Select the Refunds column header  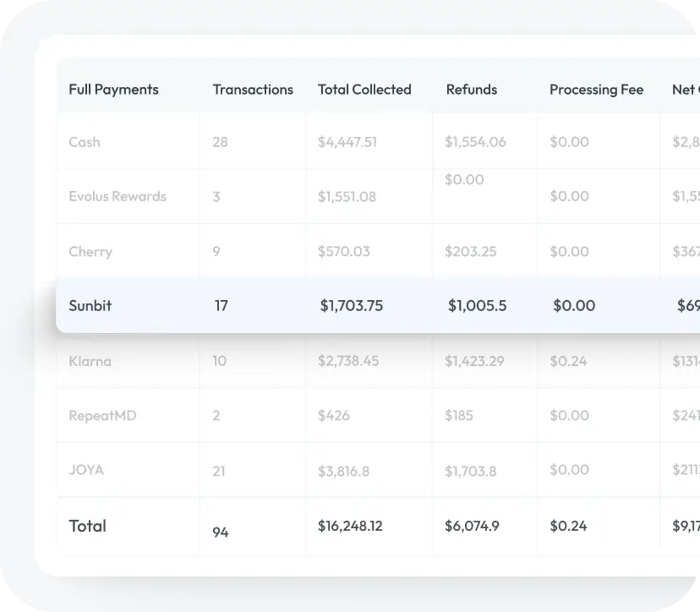tap(472, 90)
